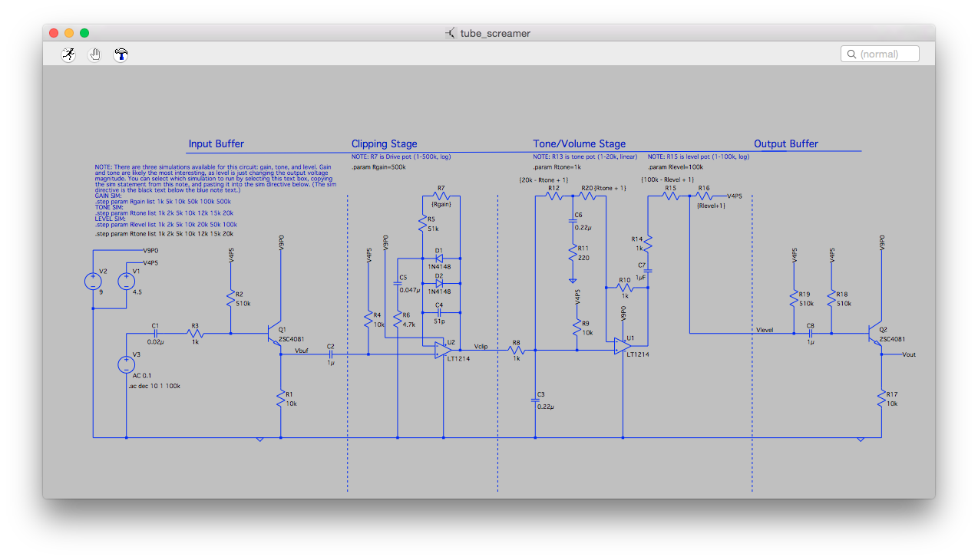Select the '.param Rlevel=100k' directive
Viewport: 978px width, 560px height.
(x=676, y=166)
